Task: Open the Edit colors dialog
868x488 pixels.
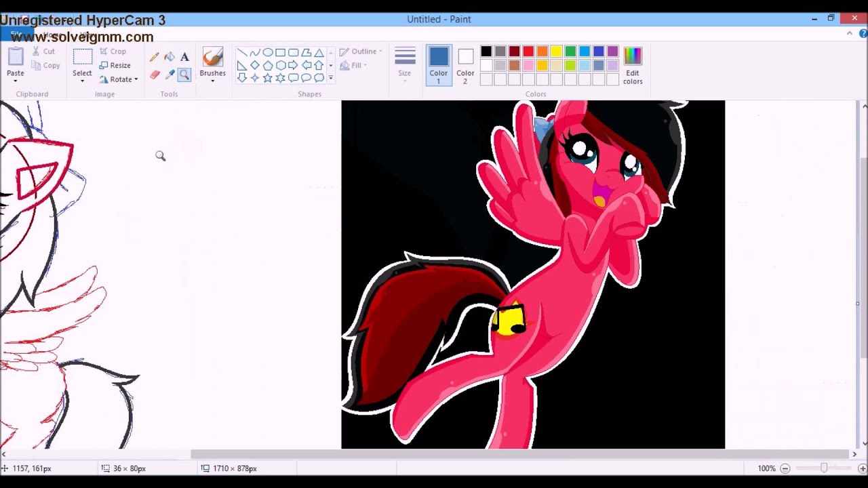Action: pos(633,65)
